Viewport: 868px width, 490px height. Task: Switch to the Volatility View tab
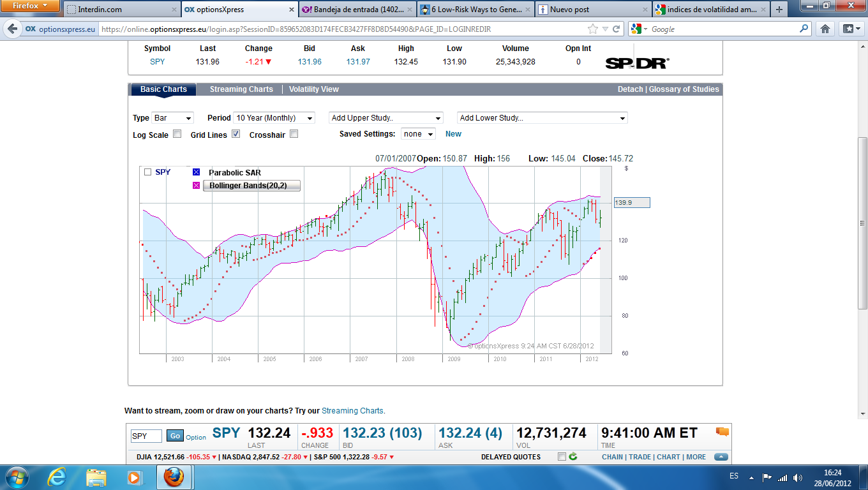[x=314, y=89]
